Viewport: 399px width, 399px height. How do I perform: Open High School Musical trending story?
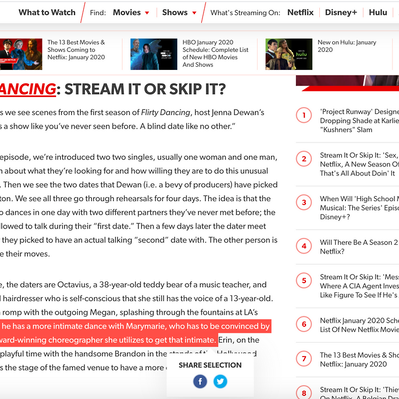point(359,208)
